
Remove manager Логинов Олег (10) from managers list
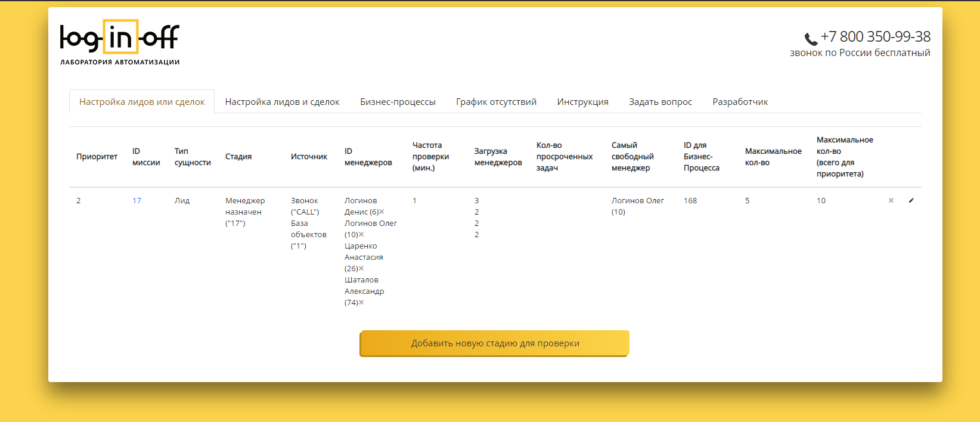click(x=361, y=235)
